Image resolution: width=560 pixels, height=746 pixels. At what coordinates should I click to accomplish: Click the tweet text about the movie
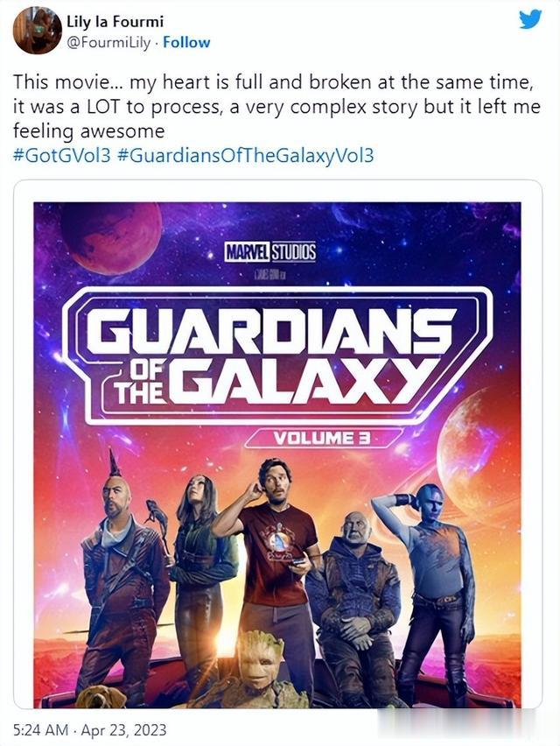[x=276, y=106]
